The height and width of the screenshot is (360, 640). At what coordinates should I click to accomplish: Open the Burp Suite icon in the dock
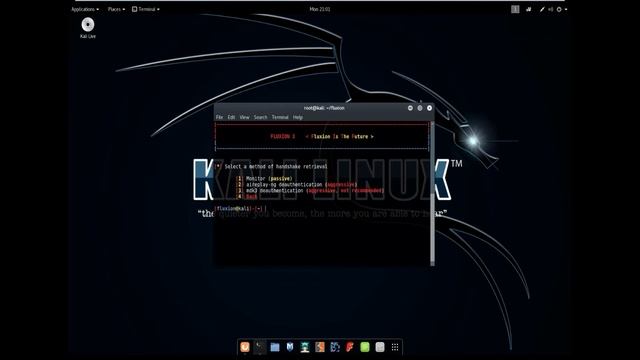[x=320, y=347]
